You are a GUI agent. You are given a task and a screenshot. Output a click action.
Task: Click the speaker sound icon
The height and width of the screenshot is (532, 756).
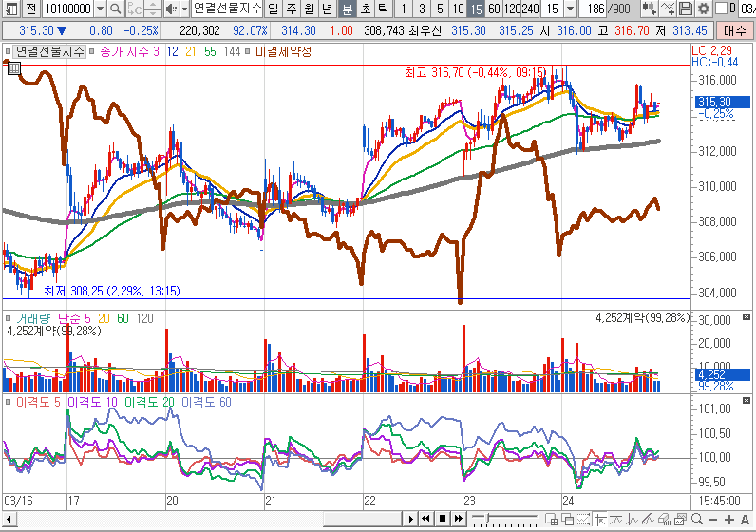pos(170,9)
